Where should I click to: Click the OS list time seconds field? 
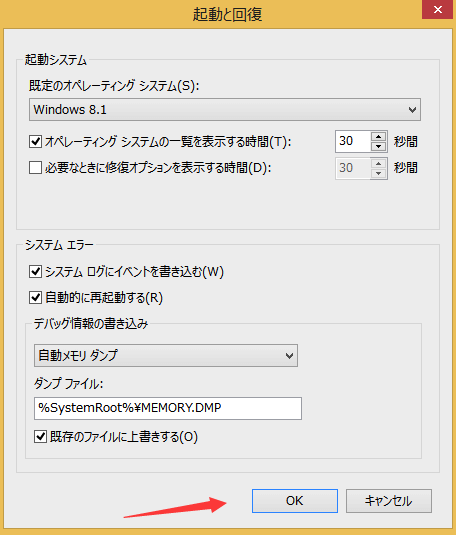tap(353, 141)
